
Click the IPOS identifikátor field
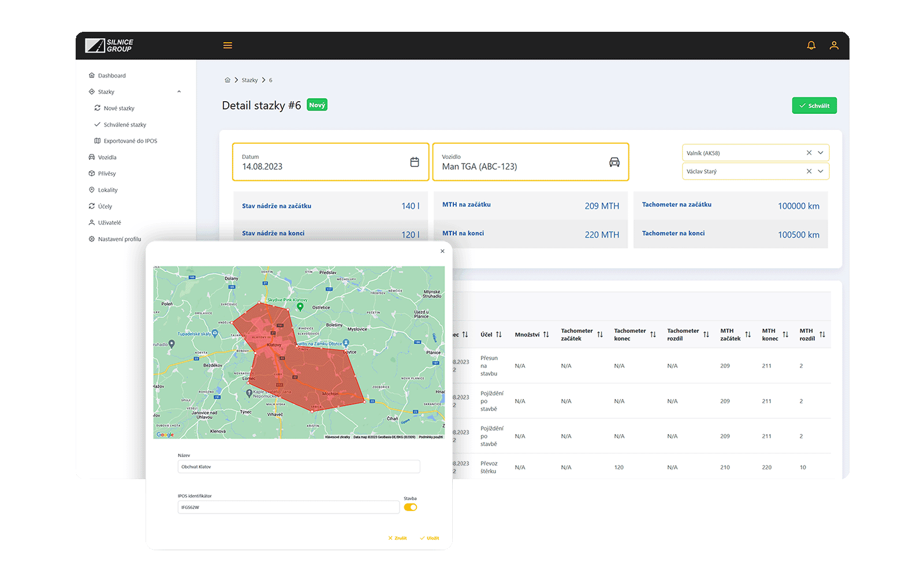[289, 507]
